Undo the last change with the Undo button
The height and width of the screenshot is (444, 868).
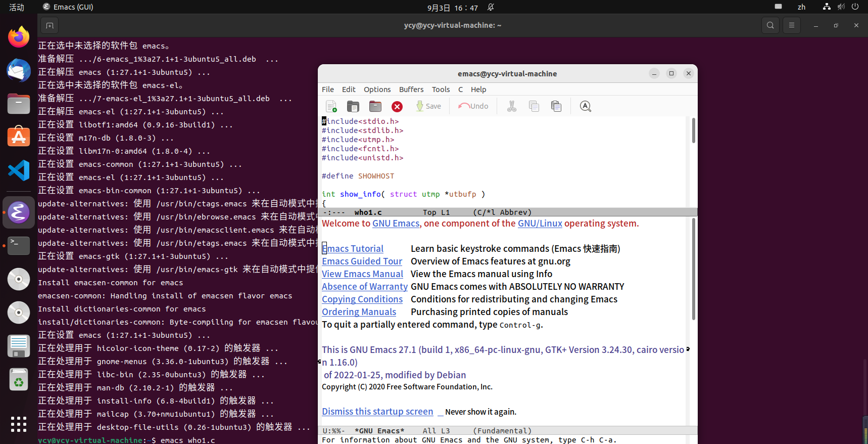click(x=473, y=106)
